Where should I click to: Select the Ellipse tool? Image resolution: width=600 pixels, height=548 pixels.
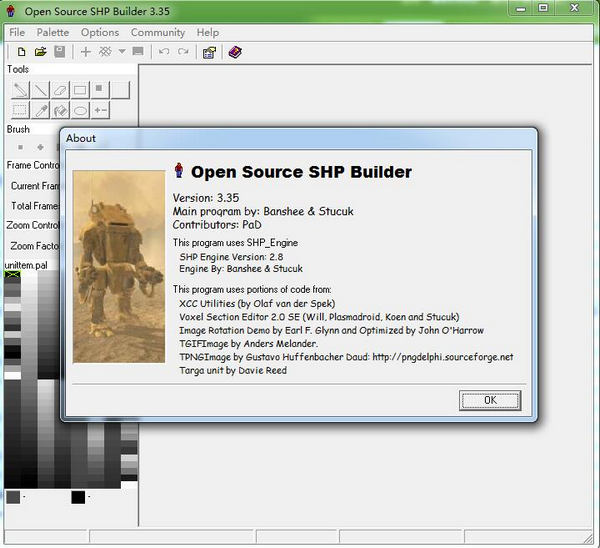point(80,110)
